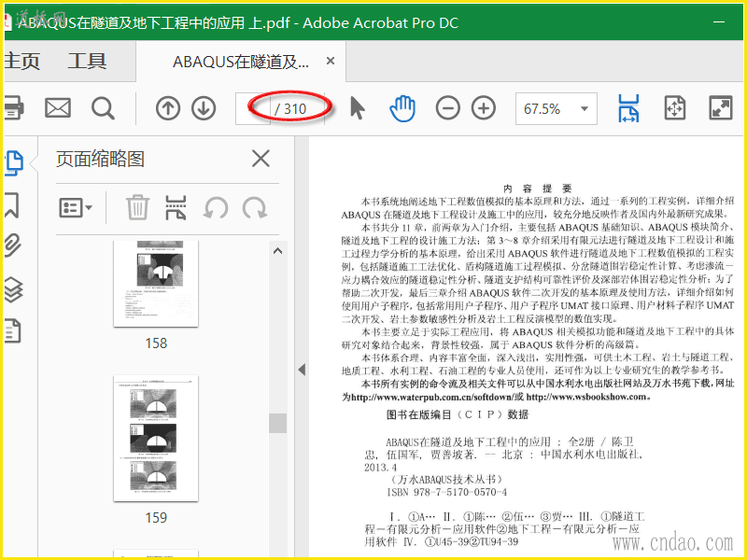Screen dimensions: 747x560
Task: Click the page label 159
Action: pos(156,518)
